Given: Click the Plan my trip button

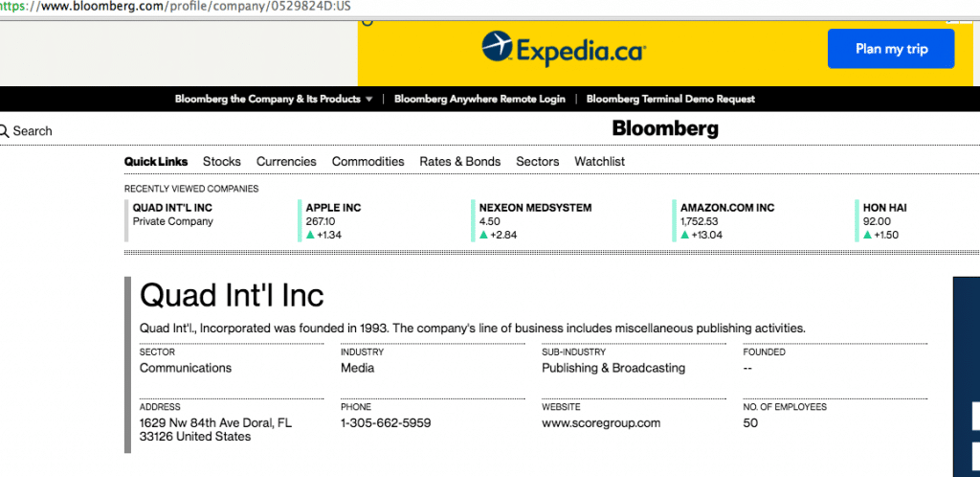Looking at the screenshot, I should 891,49.
